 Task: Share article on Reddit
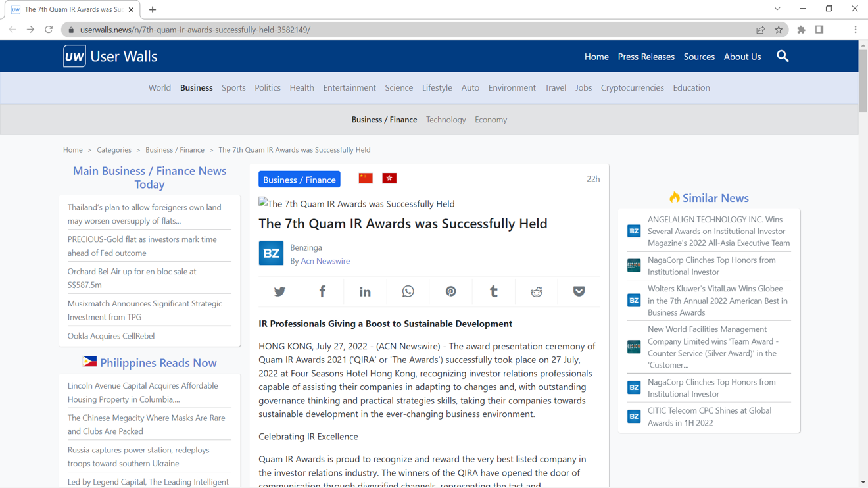(x=537, y=291)
